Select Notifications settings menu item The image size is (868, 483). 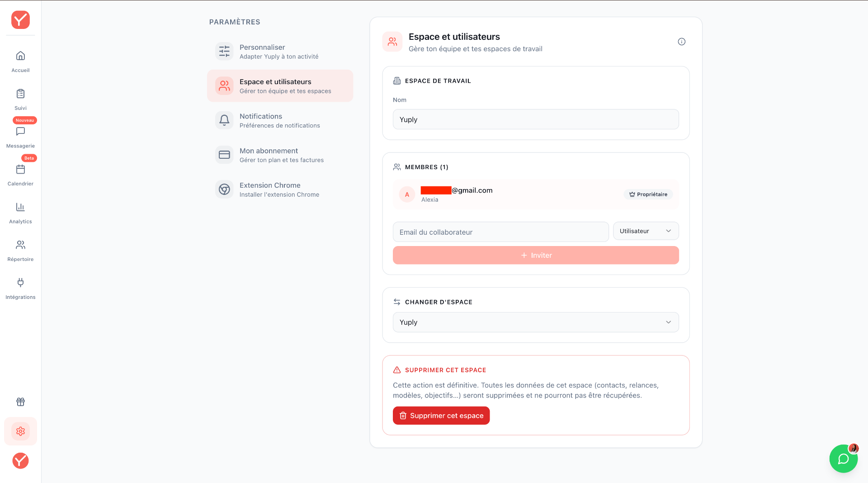[280, 120]
